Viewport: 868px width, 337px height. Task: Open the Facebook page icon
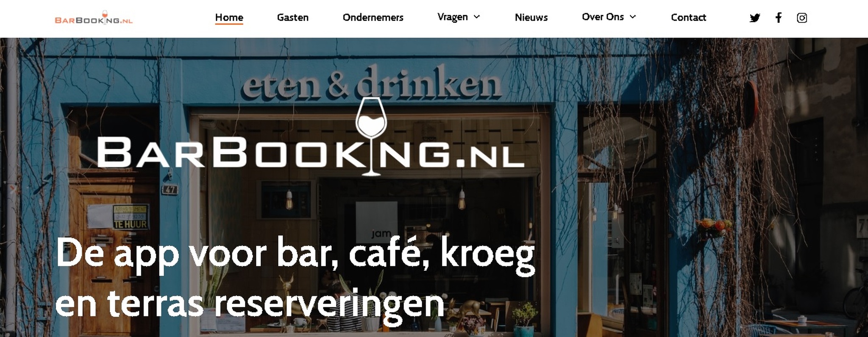[x=778, y=17]
